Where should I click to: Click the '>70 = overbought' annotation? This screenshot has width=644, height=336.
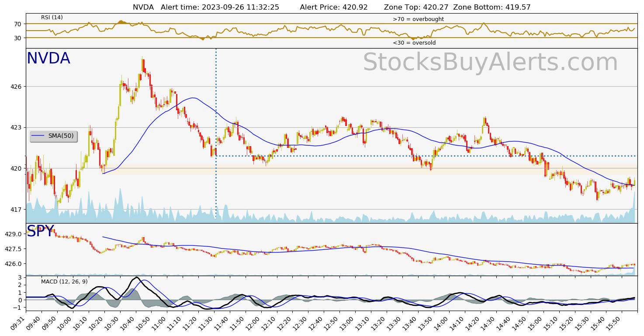[x=418, y=19]
